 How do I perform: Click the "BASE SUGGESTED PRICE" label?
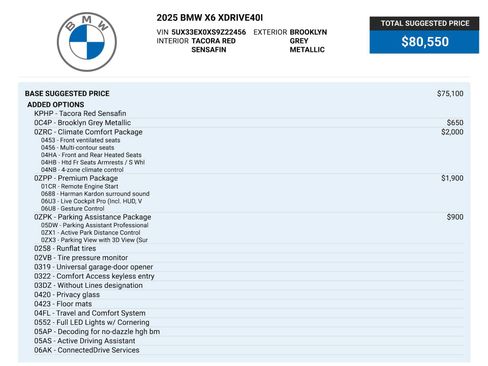coord(67,93)
